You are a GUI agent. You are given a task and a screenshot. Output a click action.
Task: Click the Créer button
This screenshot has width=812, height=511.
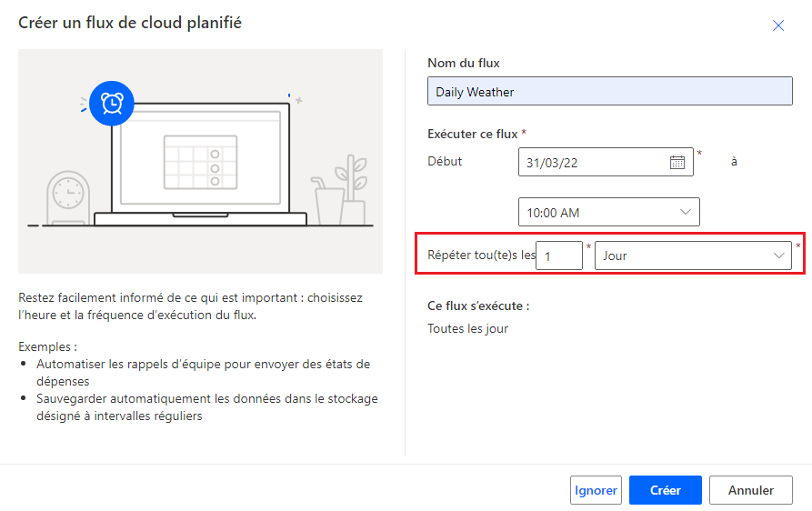coord(666,490)
